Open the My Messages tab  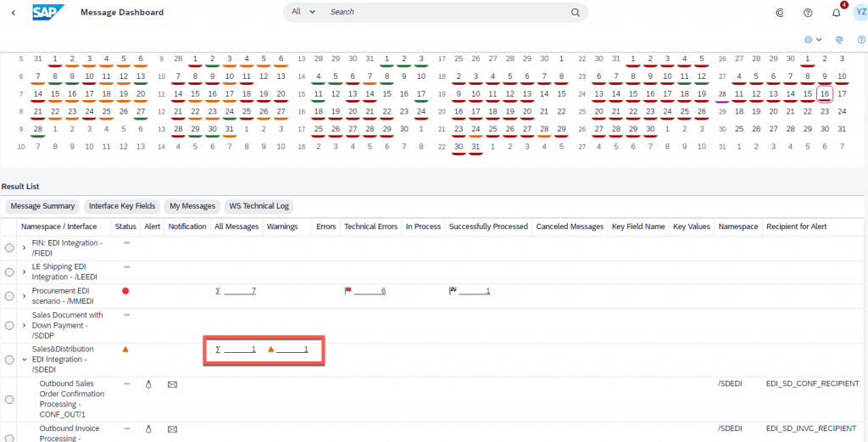coord(192,206)
